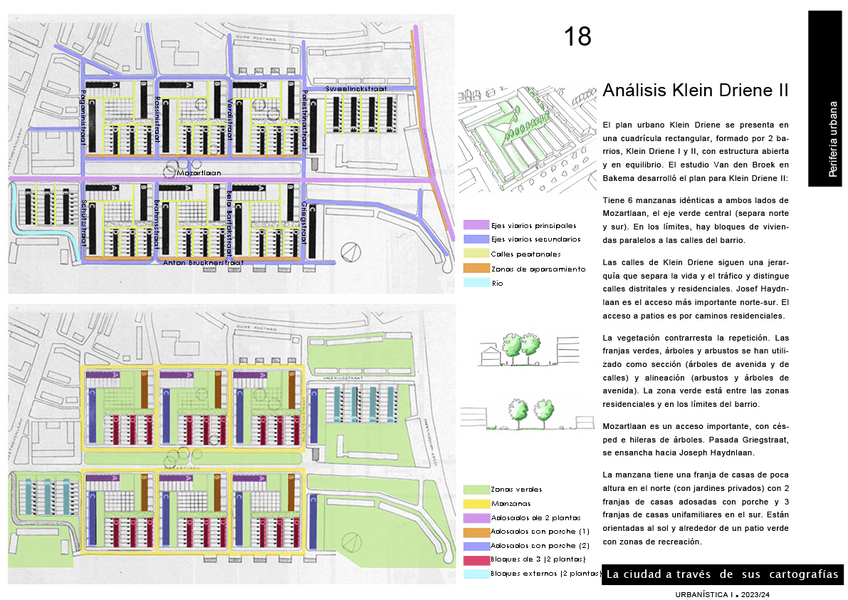Image resolution: width=848 pixels, height=600 pixels.
Task: Click the axonometric block sketch
Action: [525, 139]
